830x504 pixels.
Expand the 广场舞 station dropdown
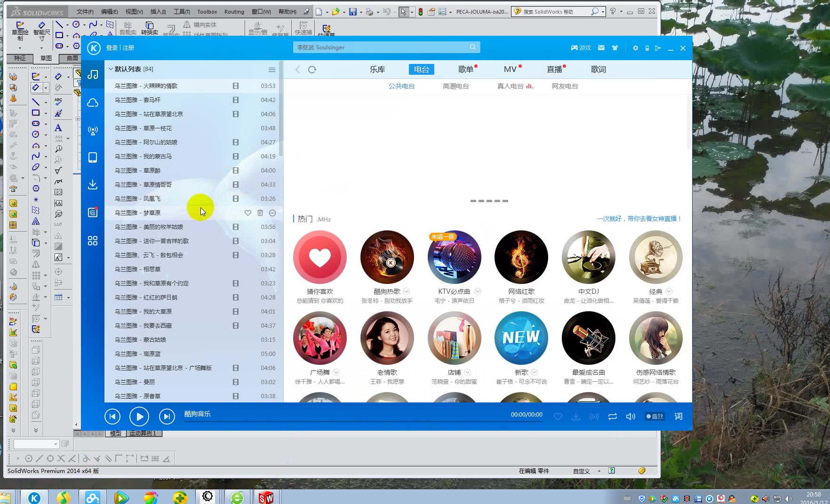click(x=336, y=372)
